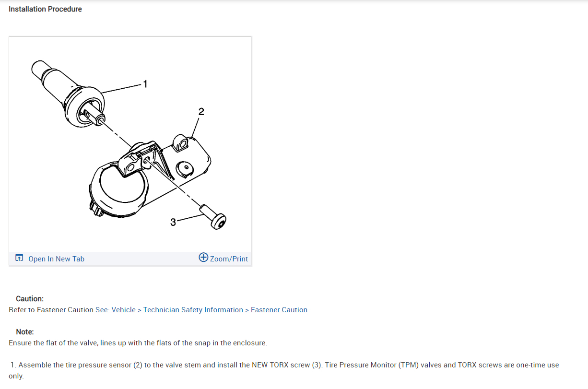Screen dimensions: 588x389
Task: Click the Caution: heading
Action: click(x=30, y=299)
